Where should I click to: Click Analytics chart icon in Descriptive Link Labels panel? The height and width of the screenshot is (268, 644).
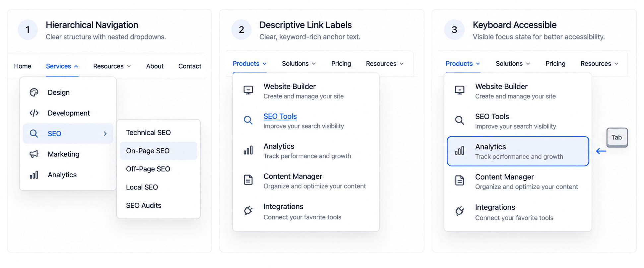[x=248, y=150]
